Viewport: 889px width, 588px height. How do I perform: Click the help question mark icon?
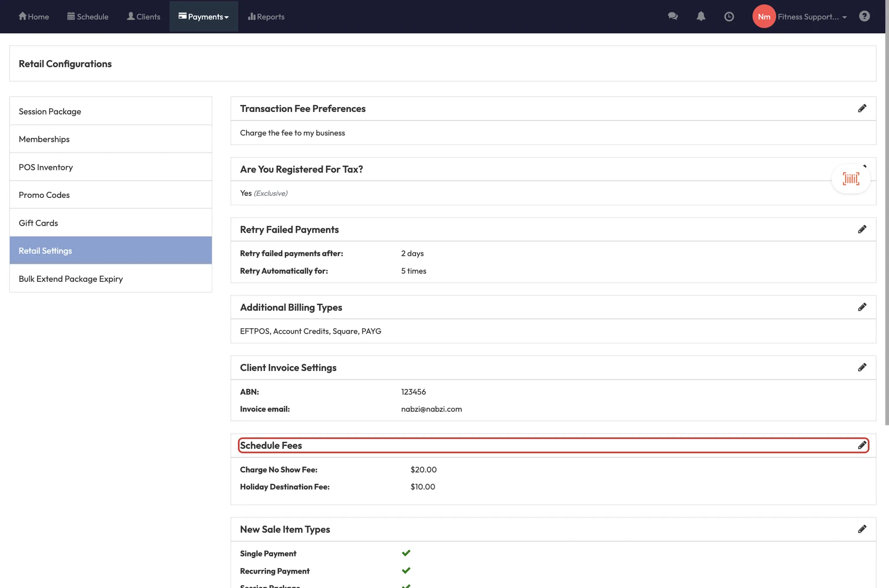pos(864,16)
